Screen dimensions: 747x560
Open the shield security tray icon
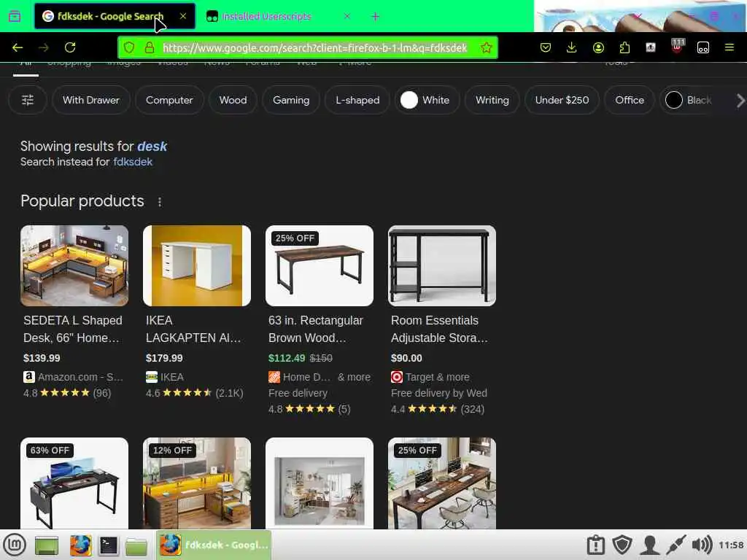pyautogui.click(x=622, y=545)
